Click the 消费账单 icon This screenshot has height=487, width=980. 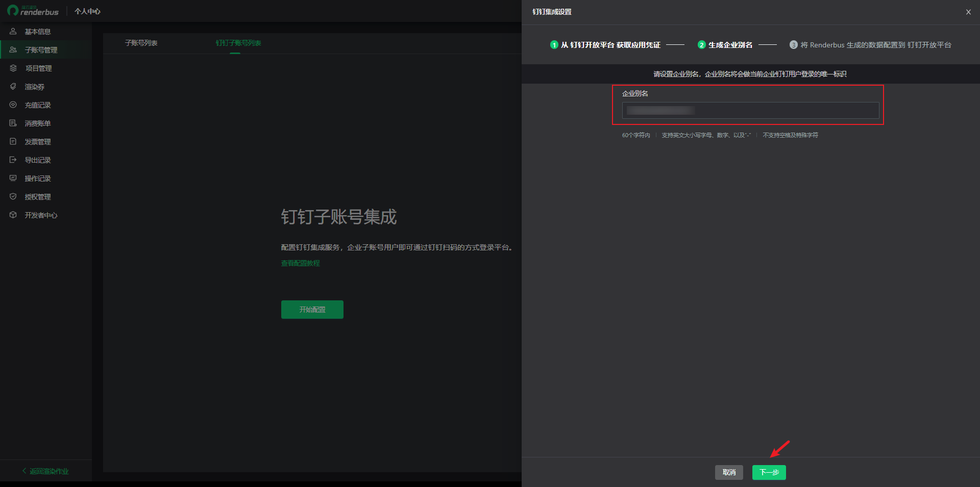click(x=13, y=123)
